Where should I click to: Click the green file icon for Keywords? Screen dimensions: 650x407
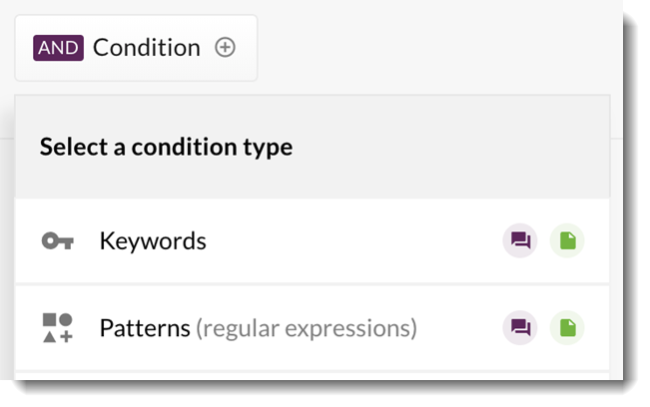point(568,240)
